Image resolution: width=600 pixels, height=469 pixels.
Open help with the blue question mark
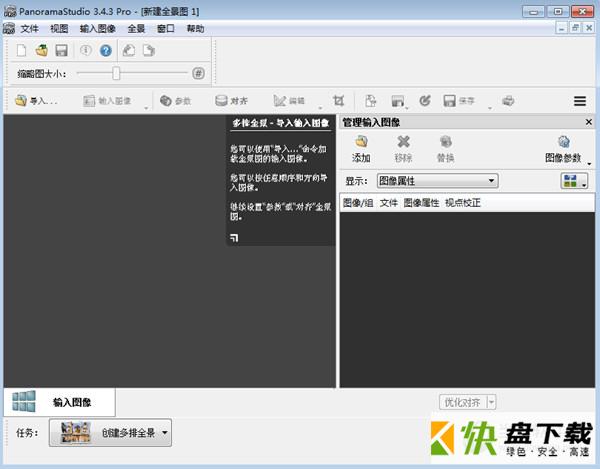[106, 50]
